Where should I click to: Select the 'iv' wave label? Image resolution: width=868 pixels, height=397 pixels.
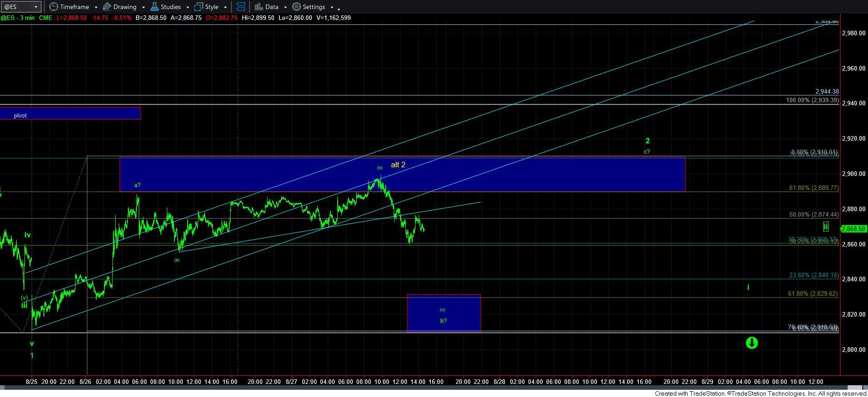[x=27, y=235]
